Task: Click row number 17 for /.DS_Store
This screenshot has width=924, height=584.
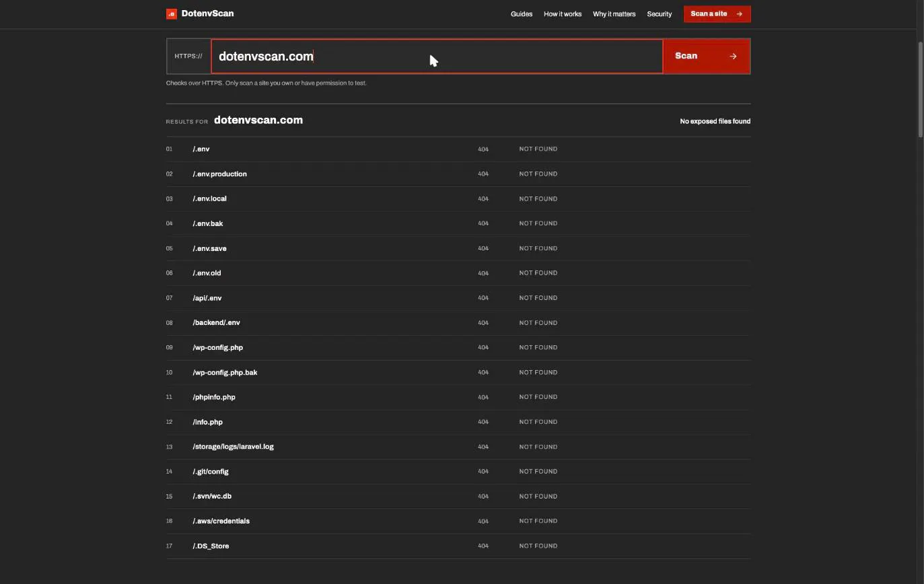Action: [169, 546]
